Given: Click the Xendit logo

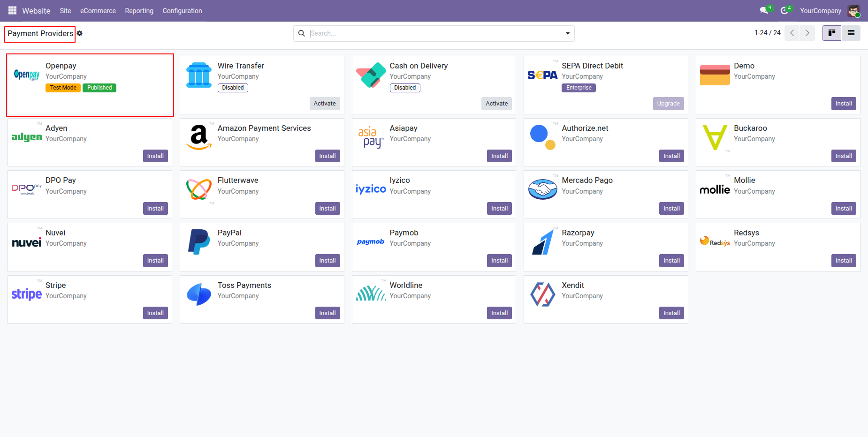Looking at the screenshot, I should click(543, 294).
